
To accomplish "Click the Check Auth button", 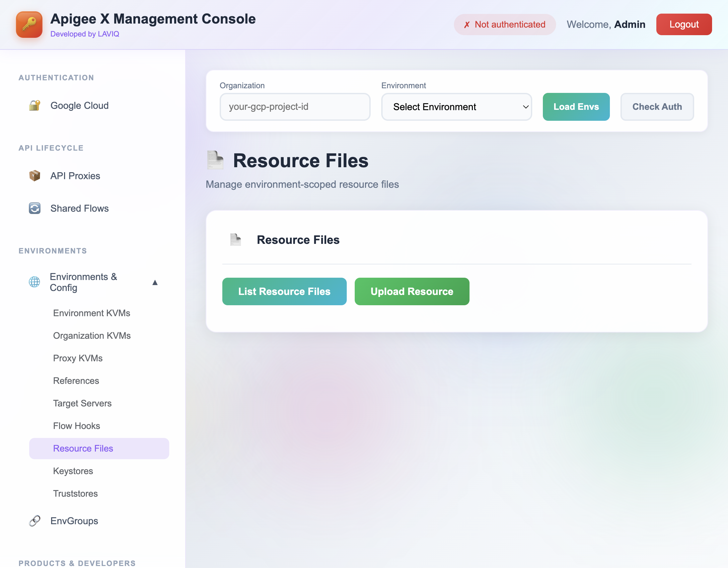I will click(x=657, y=107).
